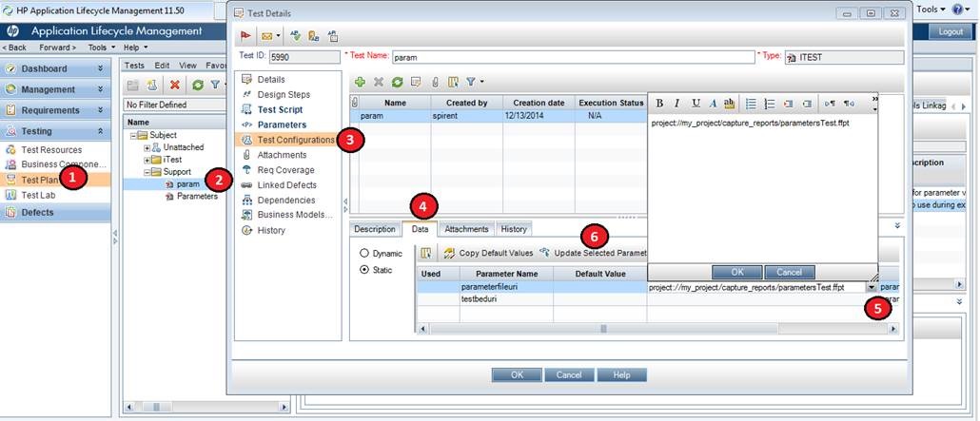Screen dimensions: 980x421
Task: Select the Dynamic radio button
Action: click(x=365, y=254)
